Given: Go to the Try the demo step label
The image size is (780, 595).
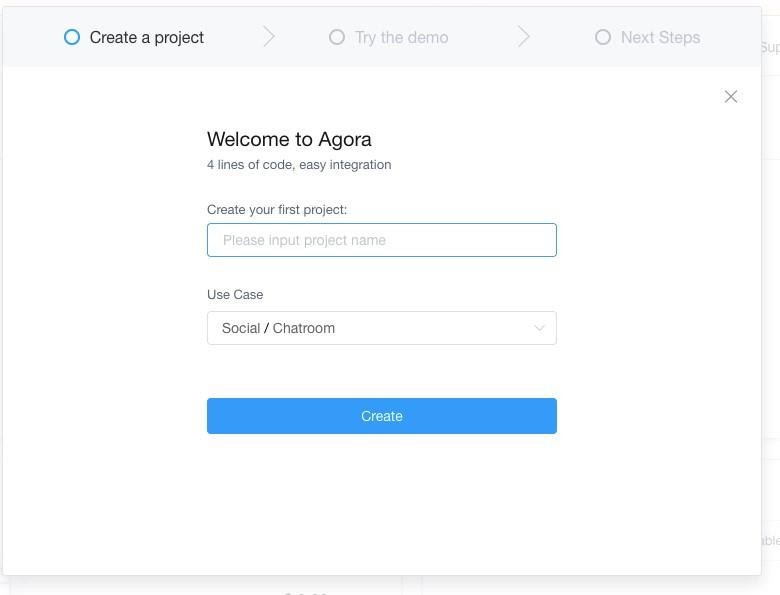Looking at the screenshot, I should point(402,37).
